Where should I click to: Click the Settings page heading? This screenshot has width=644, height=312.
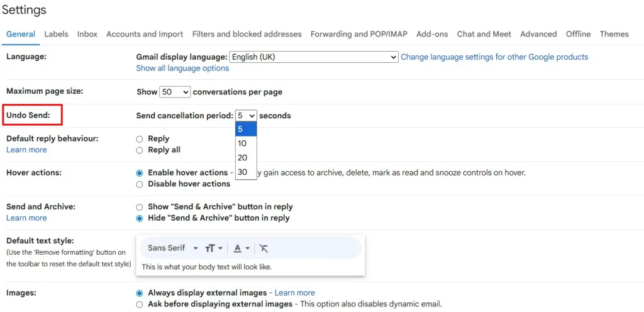click(x=24, y=10)
